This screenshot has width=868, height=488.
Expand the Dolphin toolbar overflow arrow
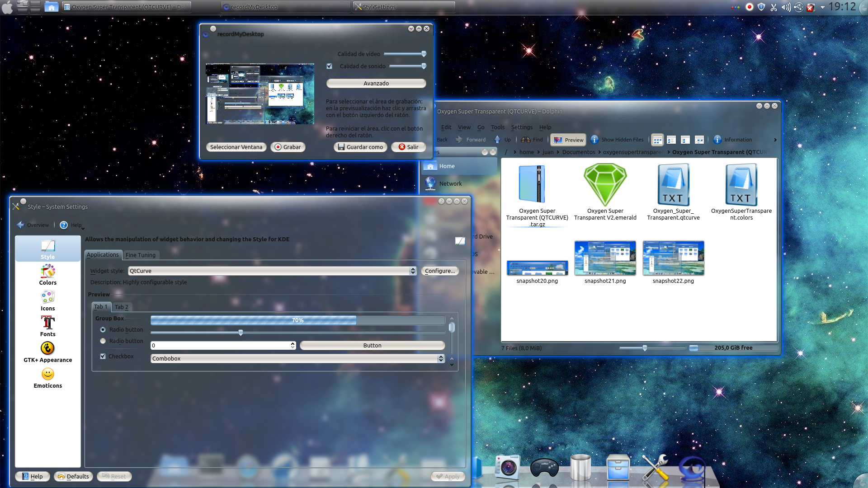pos(775,140)
